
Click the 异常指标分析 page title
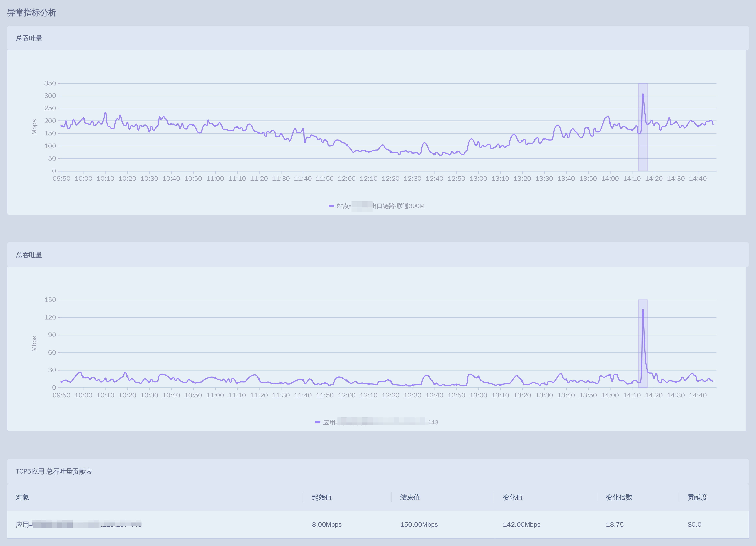pyautogui.click(x=32, y=13)
